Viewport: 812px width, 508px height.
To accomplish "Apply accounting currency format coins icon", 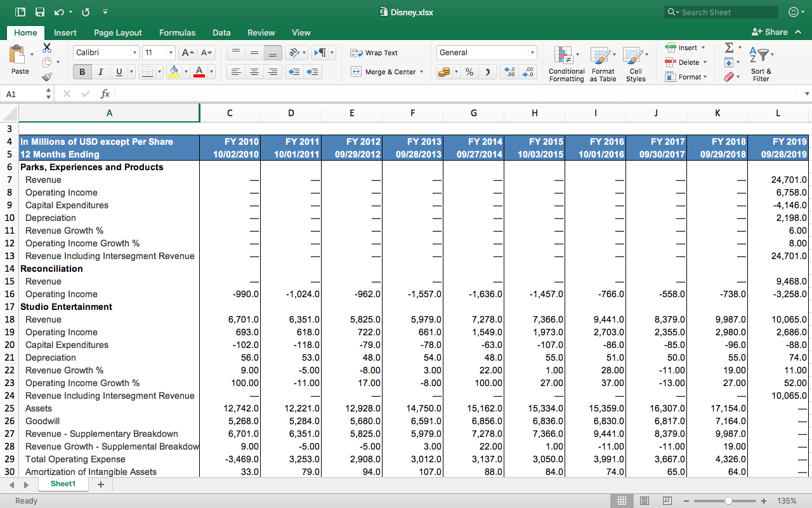I will click(444, 72).
